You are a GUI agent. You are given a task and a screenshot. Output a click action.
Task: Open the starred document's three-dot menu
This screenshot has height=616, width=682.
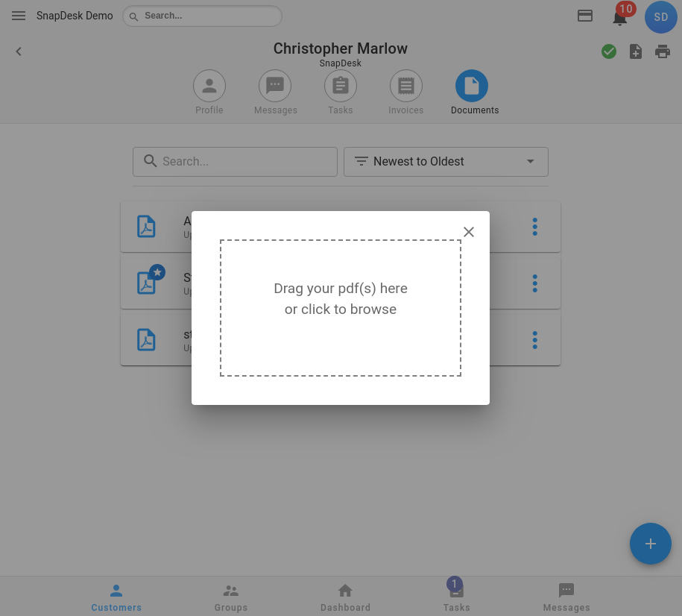click(x=535, y=283)
